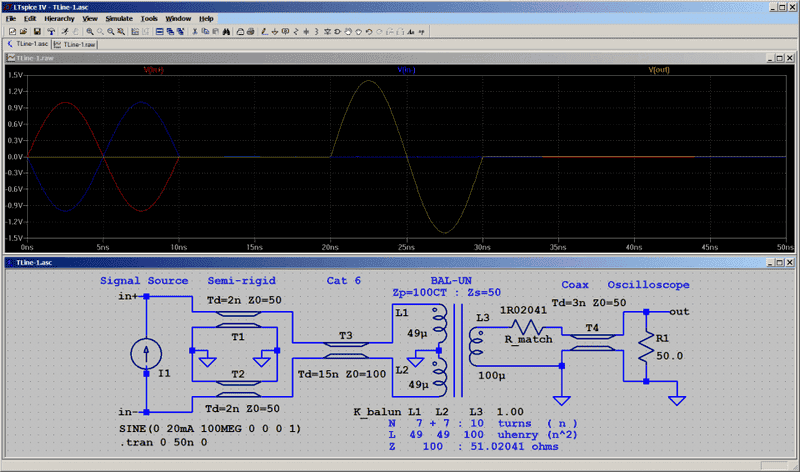Open the Hierarchy menu

point(59,19)
